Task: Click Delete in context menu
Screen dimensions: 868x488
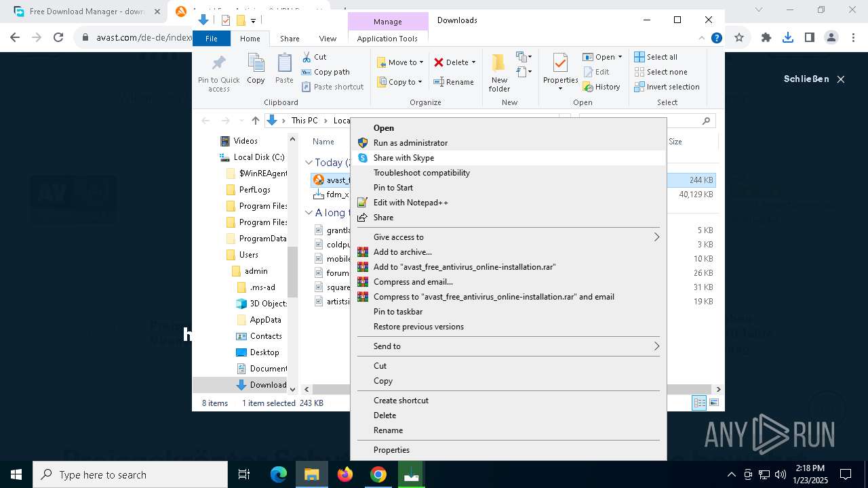Action: 509,415
